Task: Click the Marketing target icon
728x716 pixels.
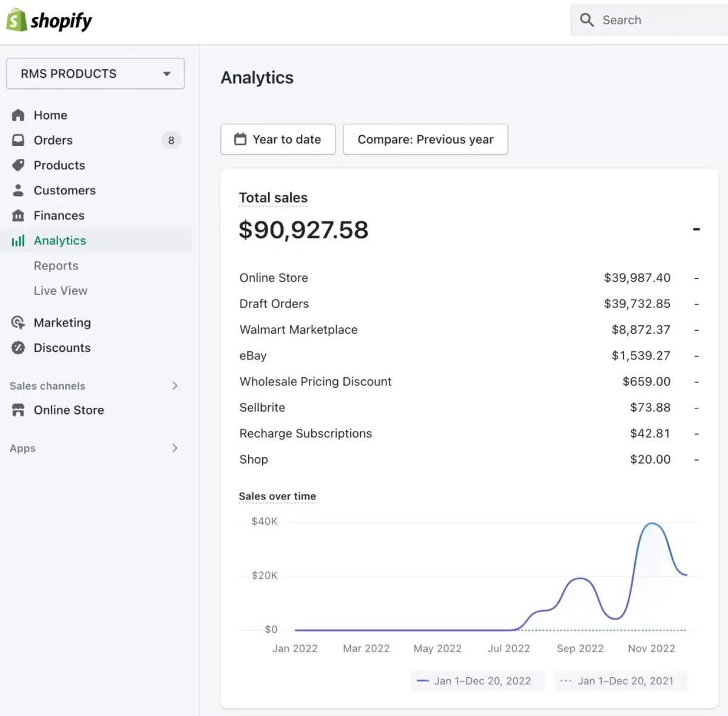Action: (18, 323)
